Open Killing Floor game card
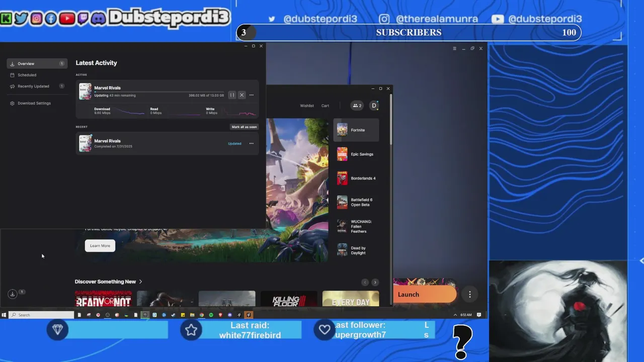 289,299
